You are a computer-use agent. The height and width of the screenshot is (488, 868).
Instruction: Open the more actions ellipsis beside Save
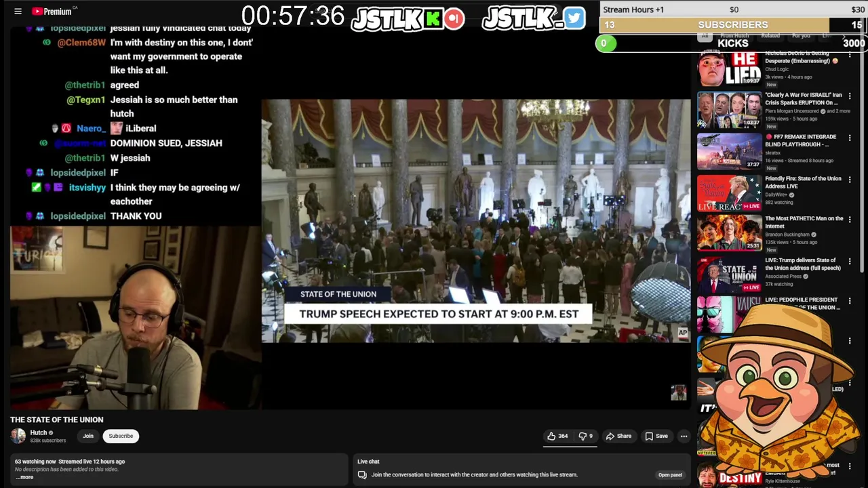click(x=684, y=436)
